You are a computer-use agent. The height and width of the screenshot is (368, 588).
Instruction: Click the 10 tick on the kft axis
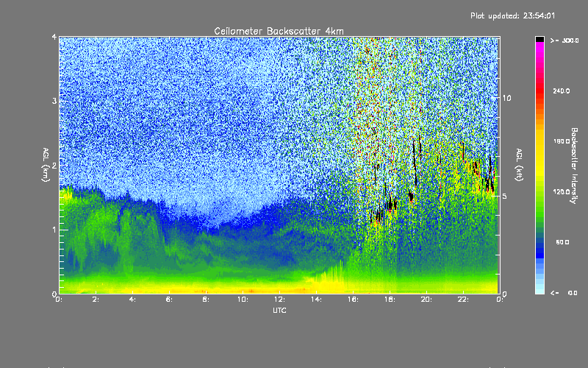506,98
